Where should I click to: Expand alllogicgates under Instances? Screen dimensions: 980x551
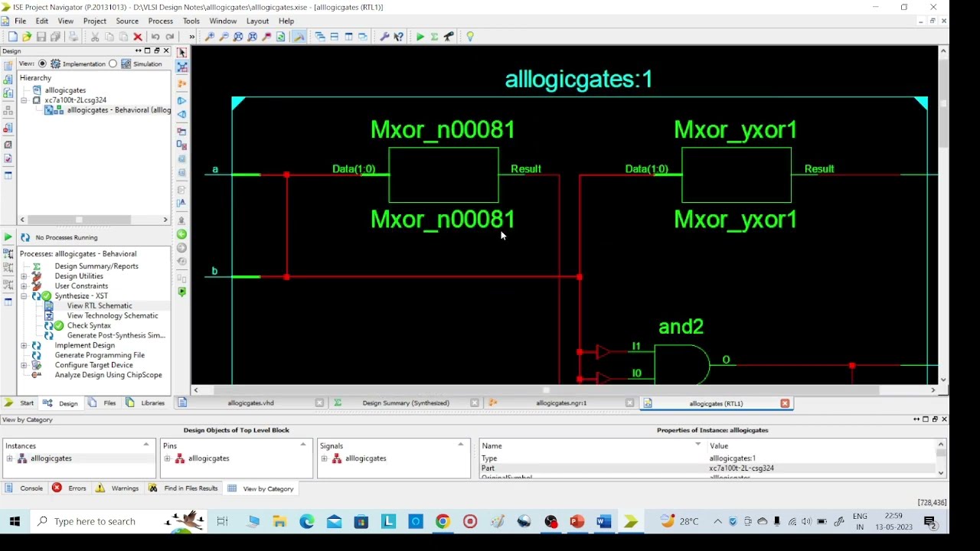[10, 458]
